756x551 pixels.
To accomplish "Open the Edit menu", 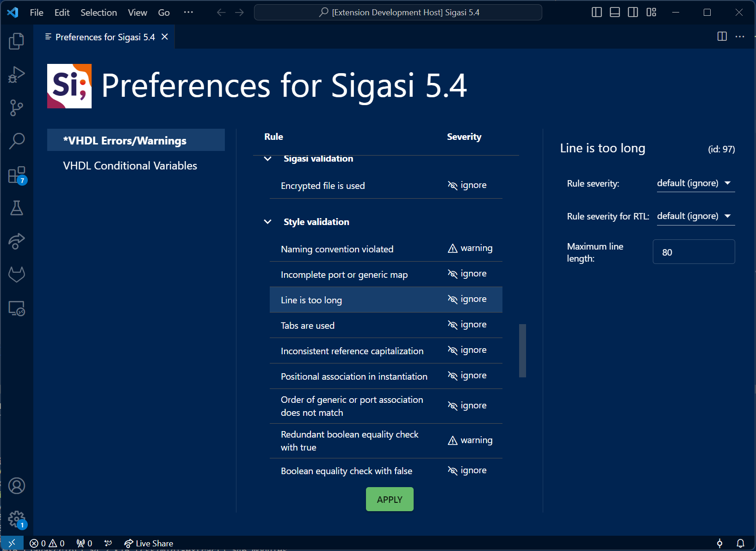I will pyautogui.click(x=62, y=13).
